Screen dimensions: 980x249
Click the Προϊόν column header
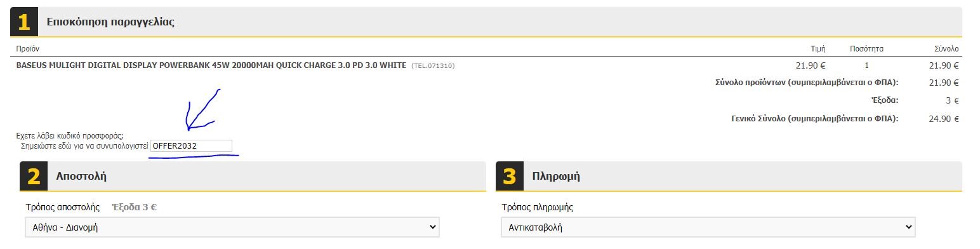tap(28, 49)
